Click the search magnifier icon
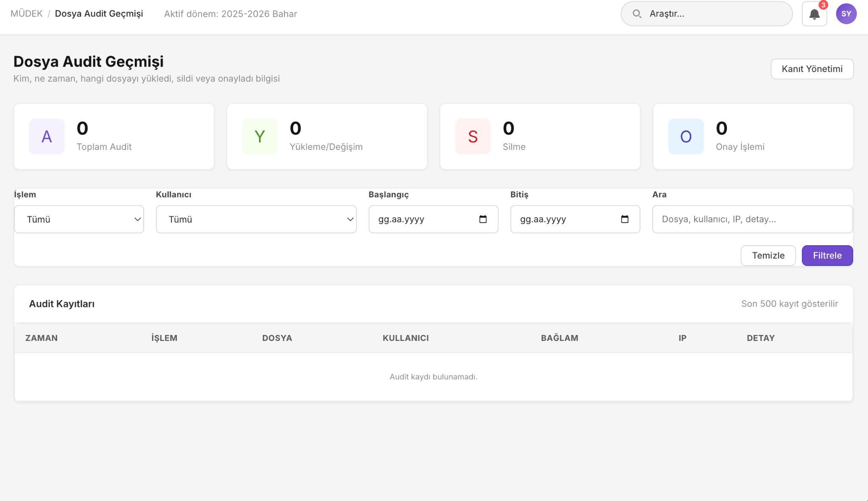The height and width of the screenshot is (501, 868). tap(637, 14)
